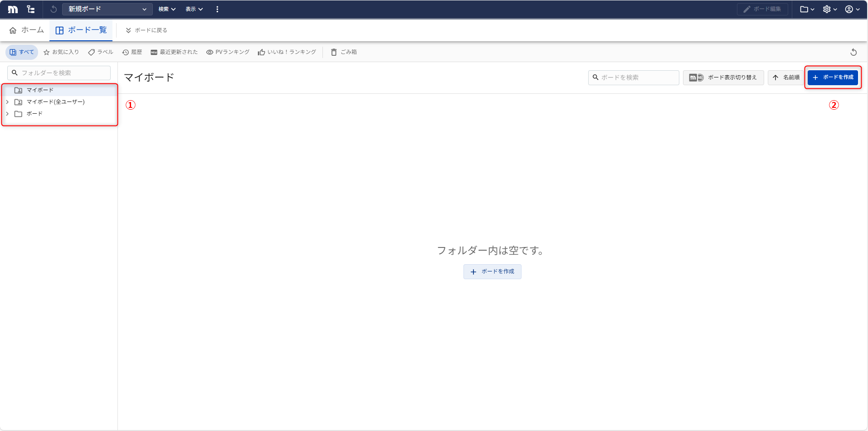Open the ごみ箱 trash view

(344, 52)
